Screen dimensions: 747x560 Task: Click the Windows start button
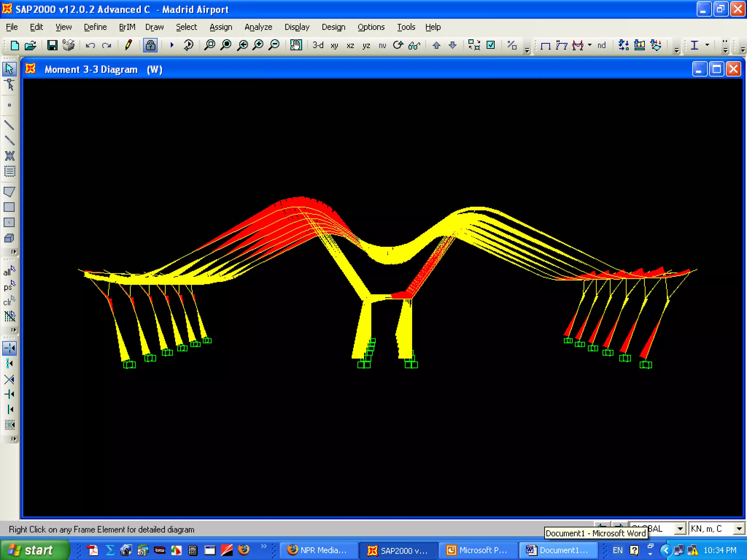pos(34,550)
